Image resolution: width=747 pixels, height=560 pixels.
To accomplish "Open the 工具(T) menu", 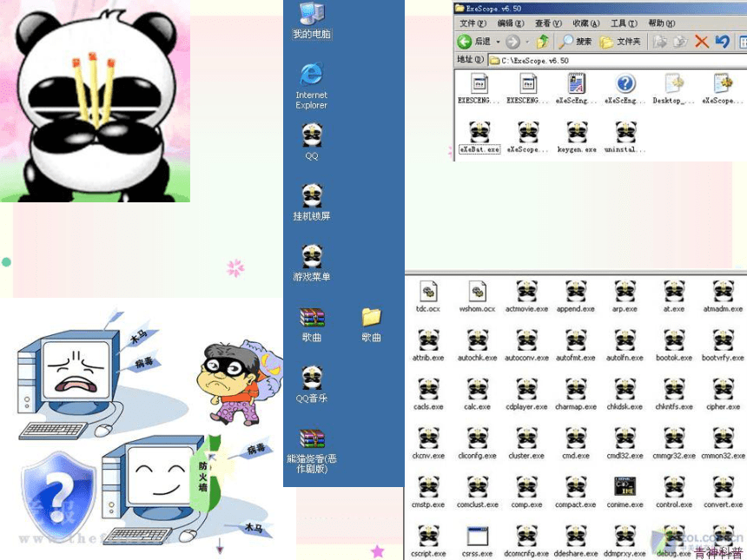I will pyautogui.click(x=624, y=23).
